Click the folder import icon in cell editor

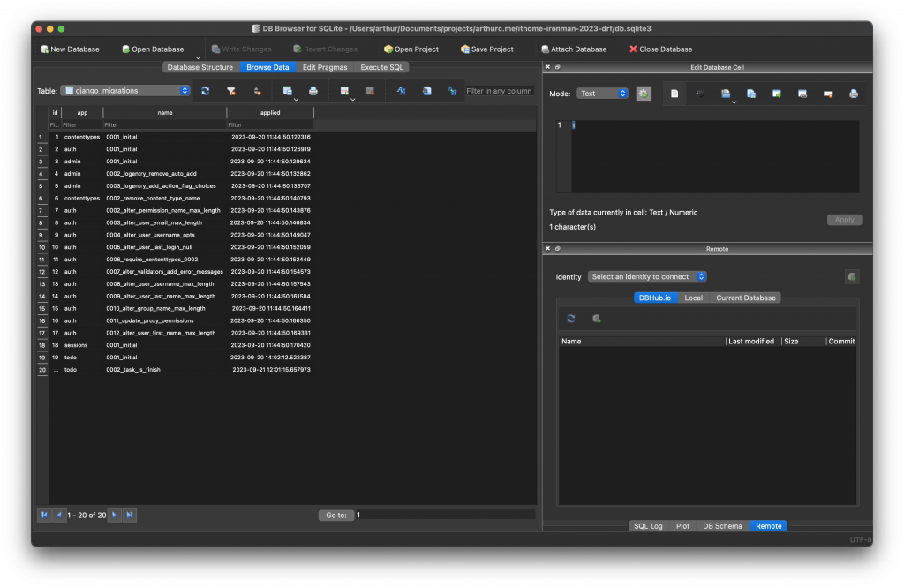pyautogui.click(x=726, y=94)
